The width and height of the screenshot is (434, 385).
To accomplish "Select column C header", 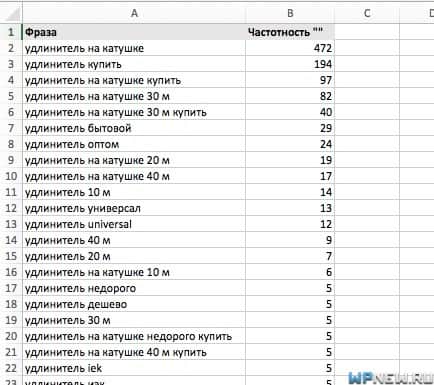I will (367, 13).
